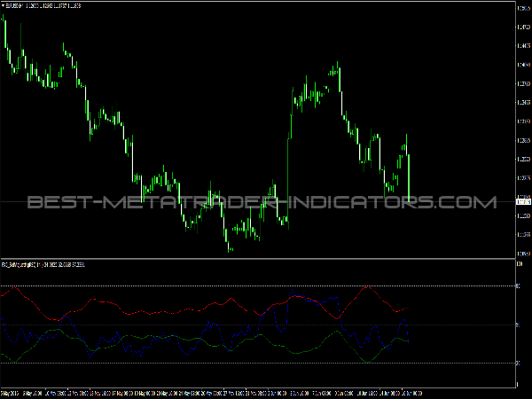Viewport: 532px width, 399px height.
Task: Click the highlighted current price tag on the price axis
Action: click(523, 202)
